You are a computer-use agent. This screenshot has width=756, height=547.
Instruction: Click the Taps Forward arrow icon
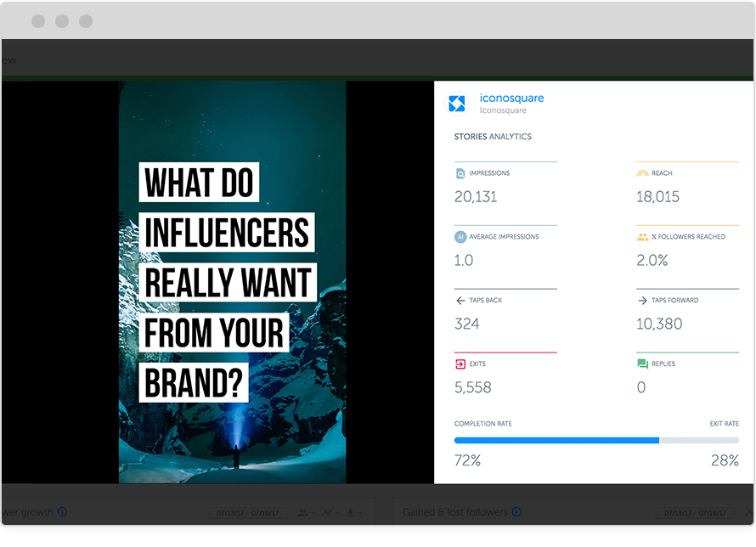tap(642, 300)
